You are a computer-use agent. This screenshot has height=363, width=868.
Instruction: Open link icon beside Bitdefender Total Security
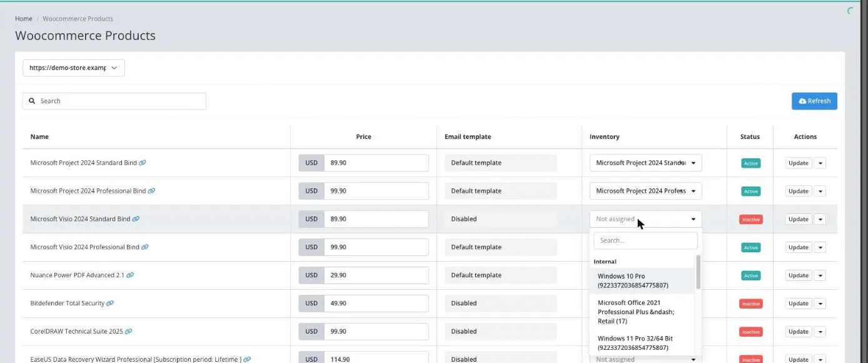coord(110,304)
